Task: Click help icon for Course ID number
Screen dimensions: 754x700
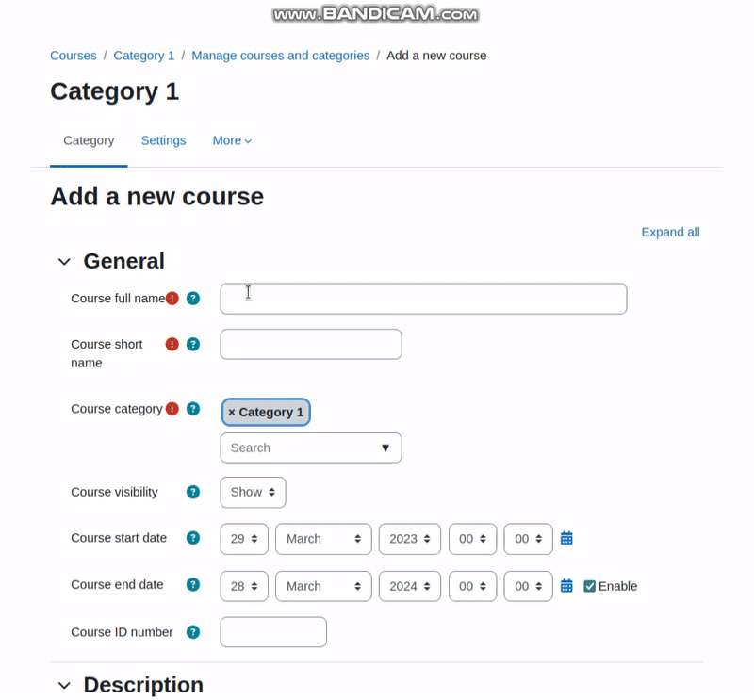Action: (x=193, y=632)
